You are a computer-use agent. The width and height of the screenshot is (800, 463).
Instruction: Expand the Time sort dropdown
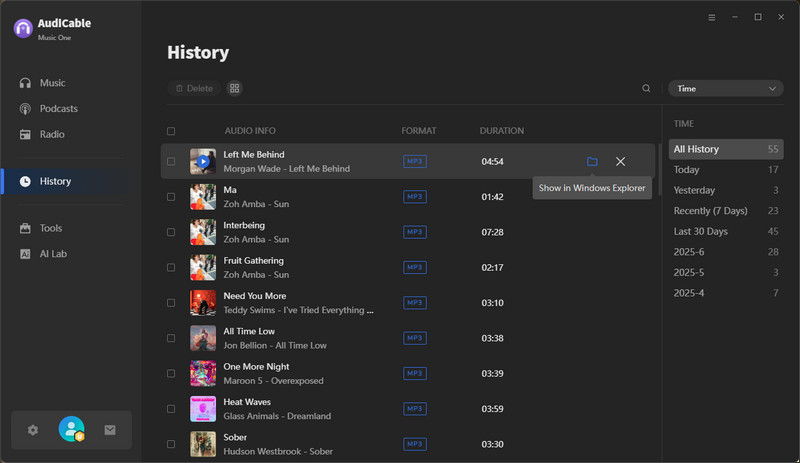click(726, 88)
